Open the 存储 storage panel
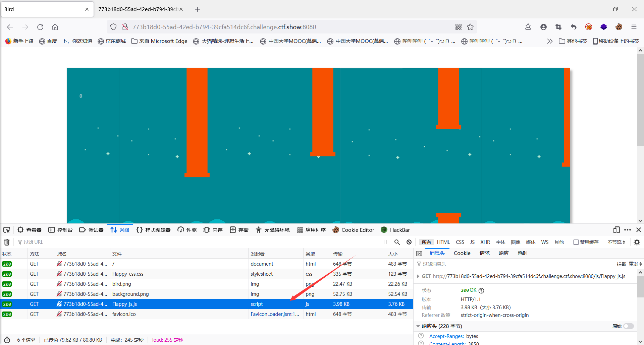 coord(239,230)
